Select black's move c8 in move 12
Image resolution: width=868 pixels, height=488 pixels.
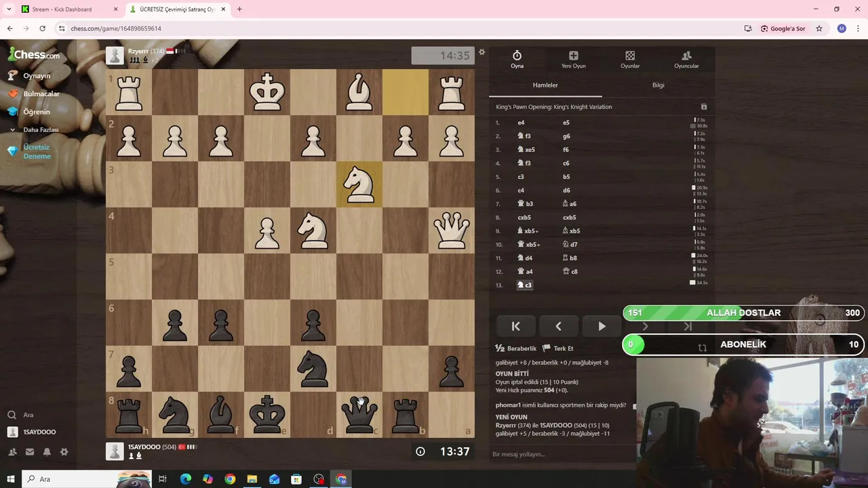(x=570, y=272)
